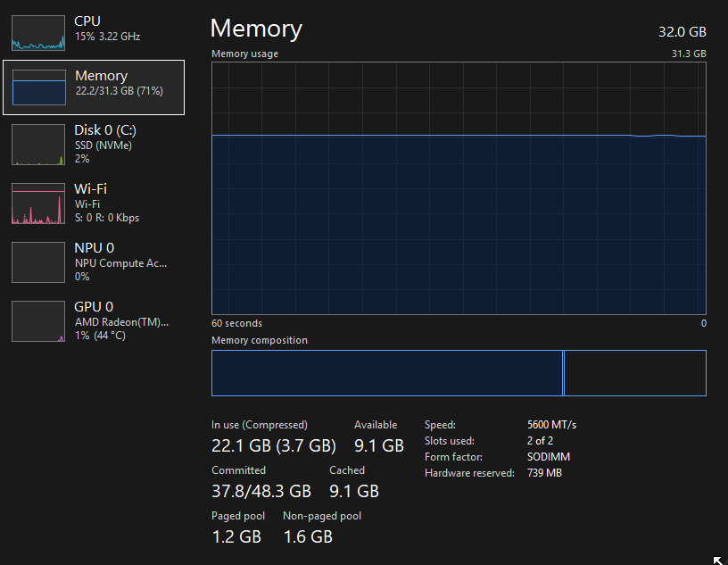This screenshot has height=565, width=728.
Task: Click the Disk 0 mini graph thumbnail
Action: pos(38,145)
